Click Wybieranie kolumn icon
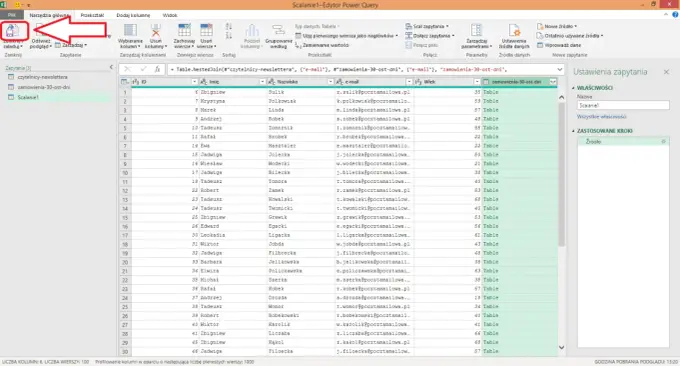Screen dimensions: 680x366 tap(130, 30)
